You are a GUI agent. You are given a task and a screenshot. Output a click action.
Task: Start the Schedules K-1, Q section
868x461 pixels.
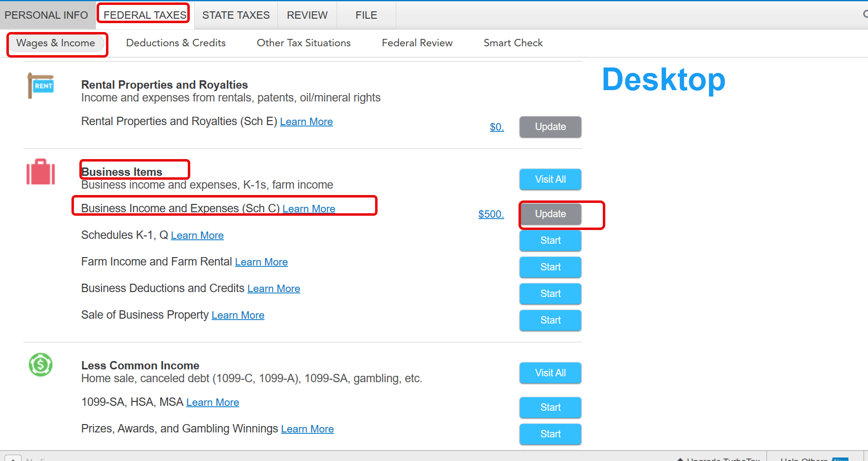[550, 241]
